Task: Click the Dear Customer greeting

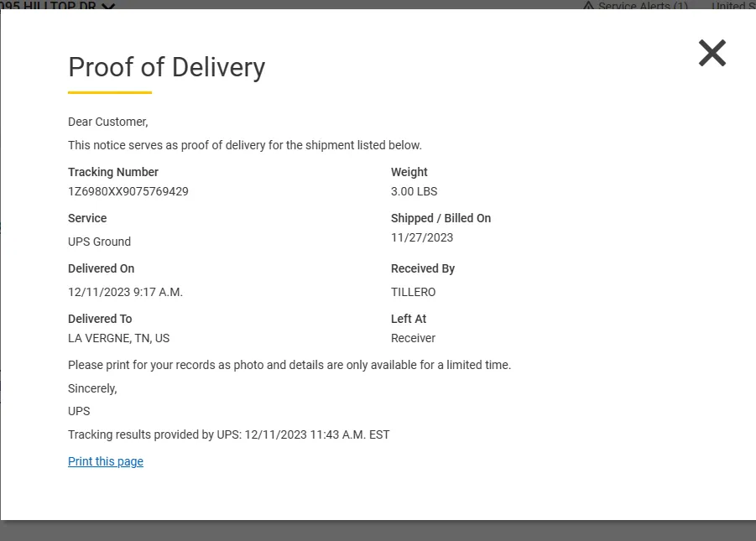Action: tap(107, 122)
